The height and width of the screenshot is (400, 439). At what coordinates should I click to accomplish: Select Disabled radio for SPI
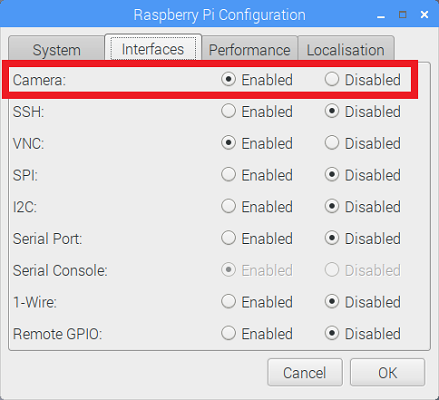click(x=332, y=175)
